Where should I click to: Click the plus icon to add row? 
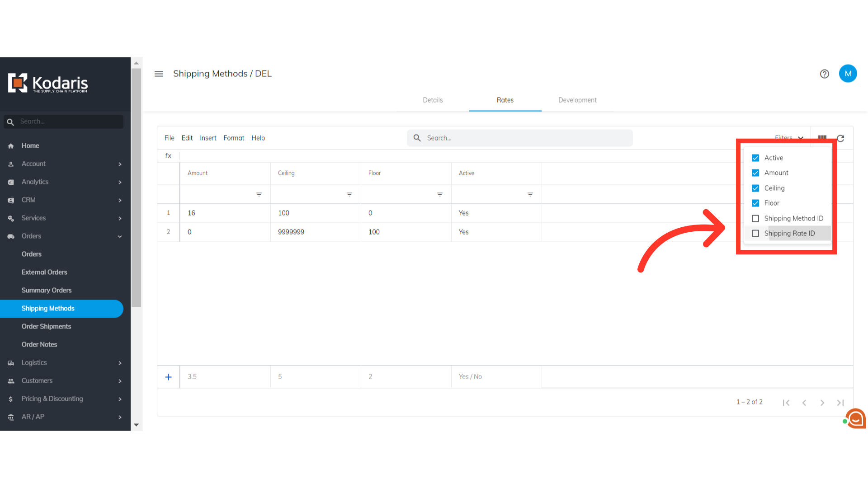tap(168, 377)
